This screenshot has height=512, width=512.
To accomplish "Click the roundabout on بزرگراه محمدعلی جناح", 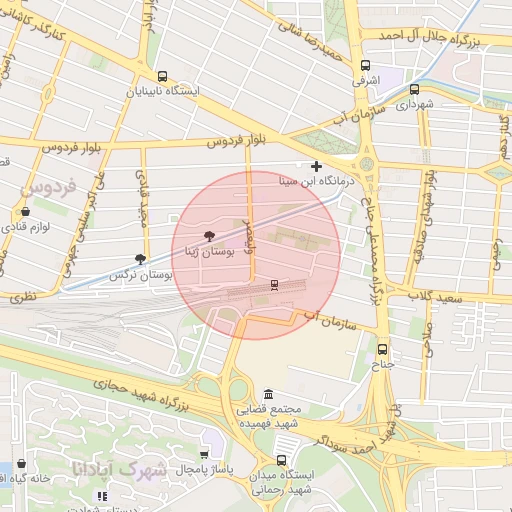I will (366, 164).
